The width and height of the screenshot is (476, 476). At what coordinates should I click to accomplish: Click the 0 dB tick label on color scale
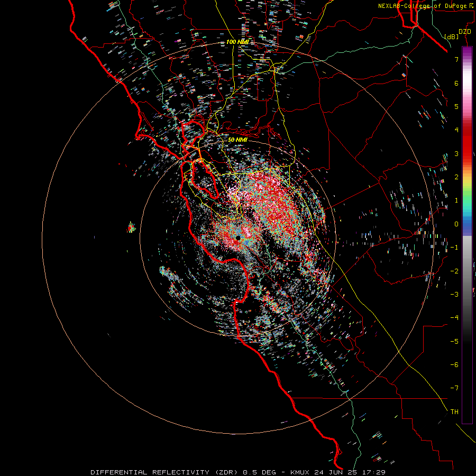click(x=456, y=224)
